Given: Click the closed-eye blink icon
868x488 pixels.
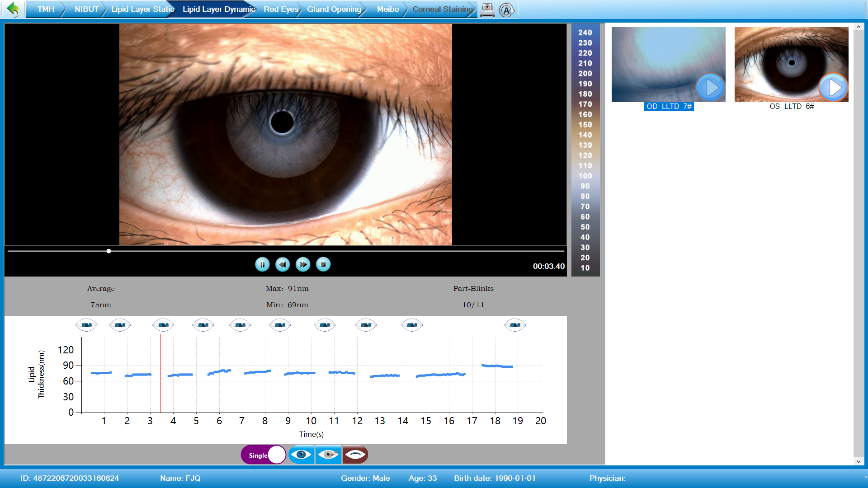Looking at the screenshot, I should 355,455.
